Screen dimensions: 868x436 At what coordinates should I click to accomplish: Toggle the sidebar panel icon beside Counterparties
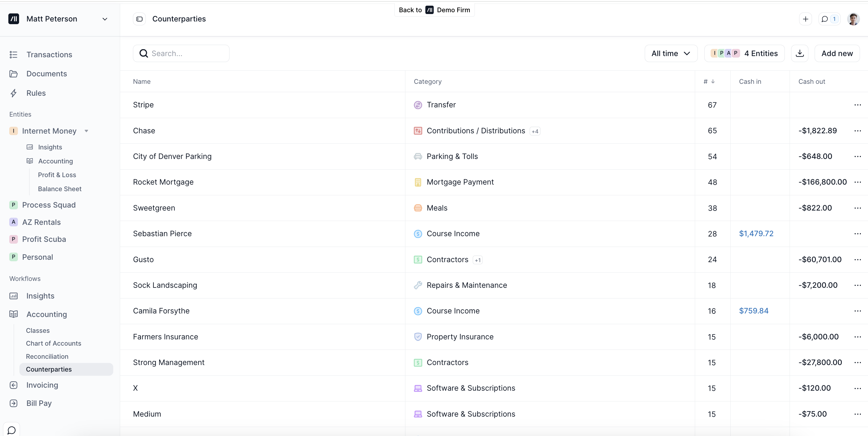[139, 19]
